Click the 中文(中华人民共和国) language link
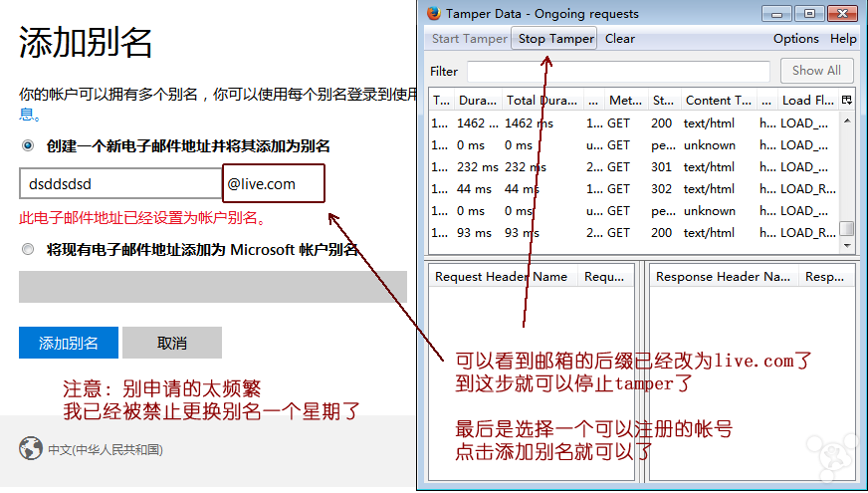868x493 pixels. coord(106,450)
